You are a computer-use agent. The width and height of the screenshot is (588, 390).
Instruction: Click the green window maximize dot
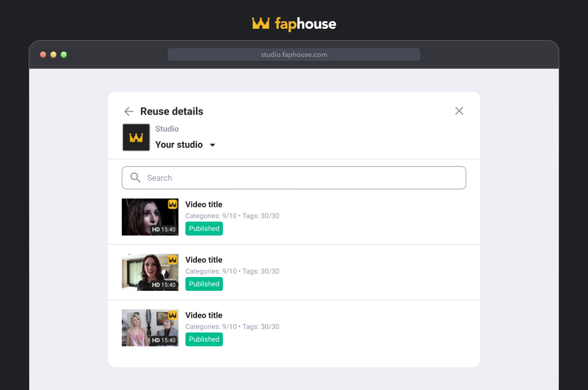(x=64, y=54)
